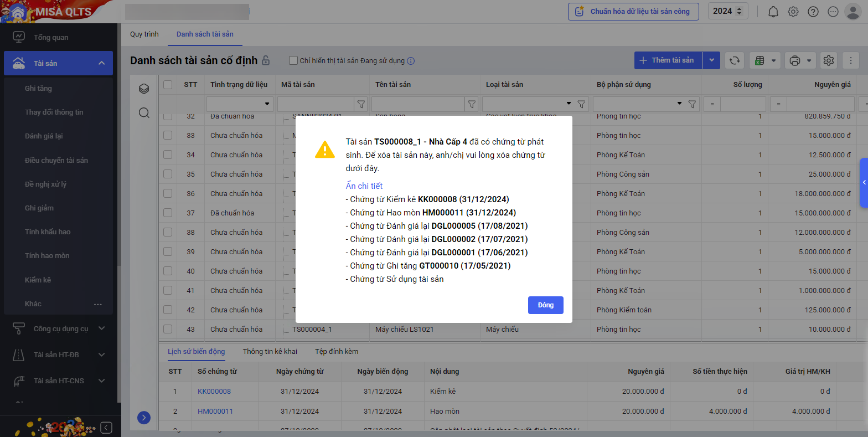
Task: Enable 'Chỉ hiển thị tài sản Đang sử dụng' checkbox
Action: coord(294,60)
